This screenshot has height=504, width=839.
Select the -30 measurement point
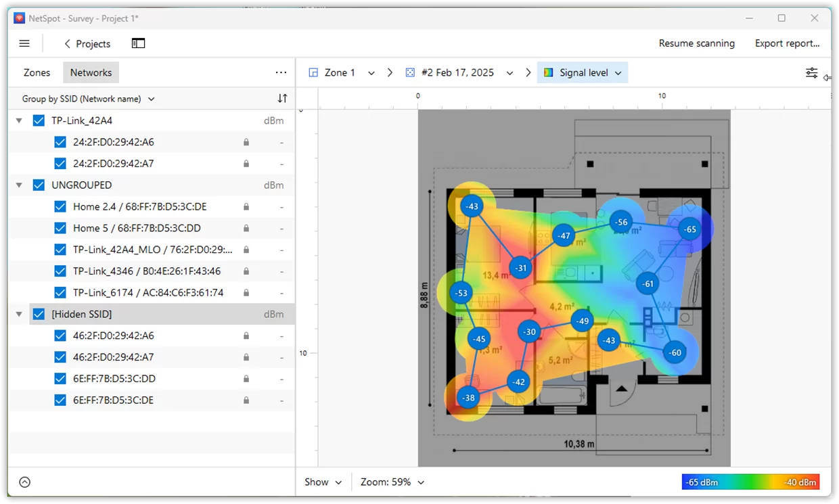pyautogui.click(x=529, y=331)
